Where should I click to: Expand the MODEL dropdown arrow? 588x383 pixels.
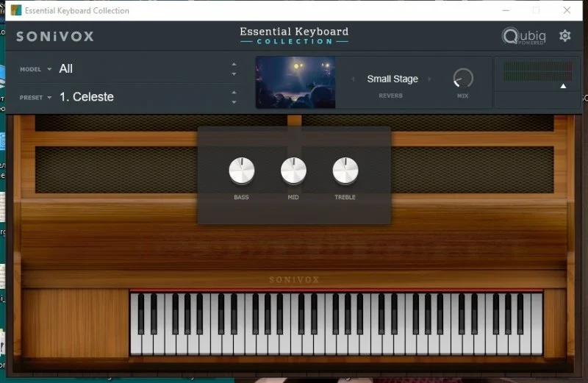49,69
